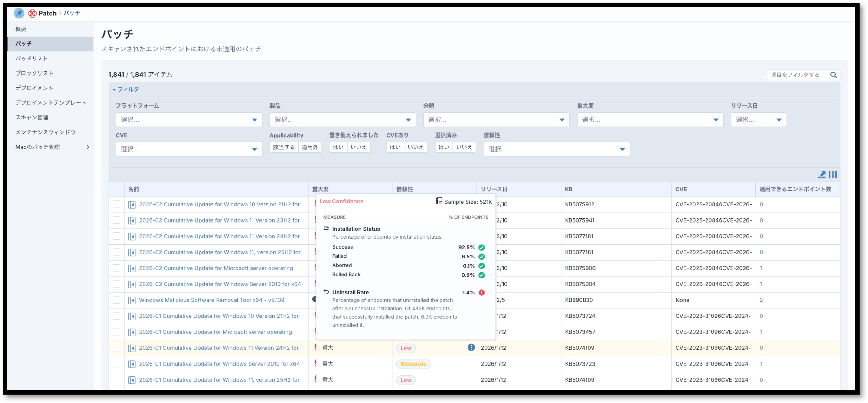This screenshot has width=868, height=403.
Task: Open the column customization icon
Action: click(x=833, y=174)
